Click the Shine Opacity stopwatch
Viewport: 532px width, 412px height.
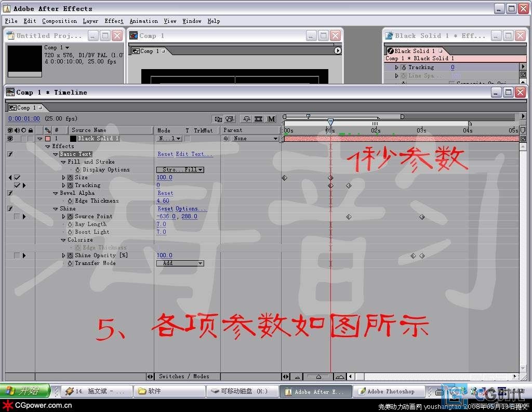pos(70,256)
